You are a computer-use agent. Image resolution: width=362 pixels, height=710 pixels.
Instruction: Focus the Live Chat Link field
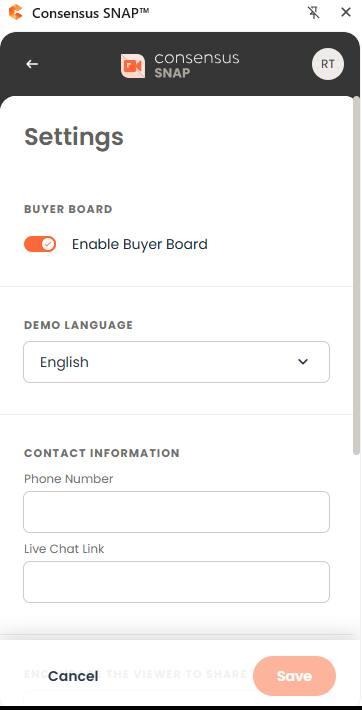click(176, 582)
